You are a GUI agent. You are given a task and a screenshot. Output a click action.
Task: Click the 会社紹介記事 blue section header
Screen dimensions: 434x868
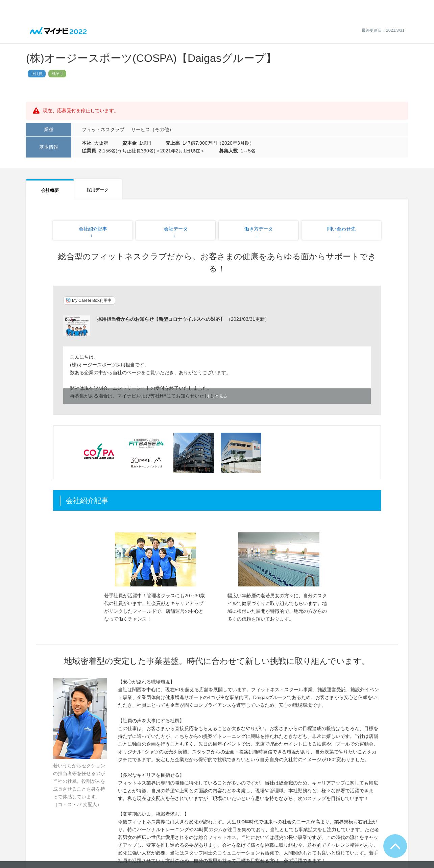pyautogui.click(x=217, y=500)
